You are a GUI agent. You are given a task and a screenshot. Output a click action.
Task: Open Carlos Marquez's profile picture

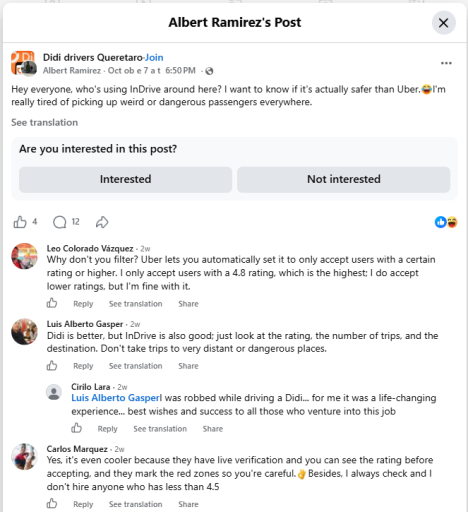pyautogui.click(x=24, y=456)
